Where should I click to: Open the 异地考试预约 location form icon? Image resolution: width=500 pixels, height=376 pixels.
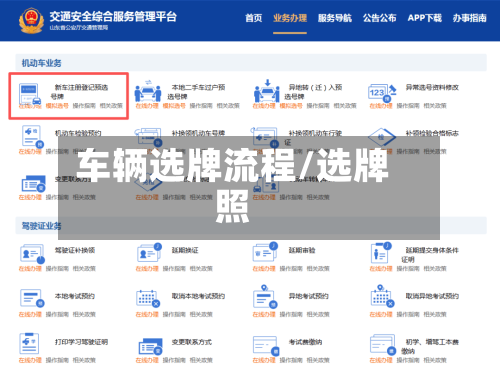pos(265,296)
